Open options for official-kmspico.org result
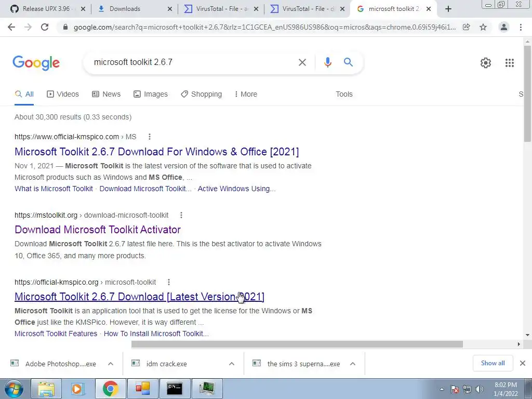 tap(169, 282)
